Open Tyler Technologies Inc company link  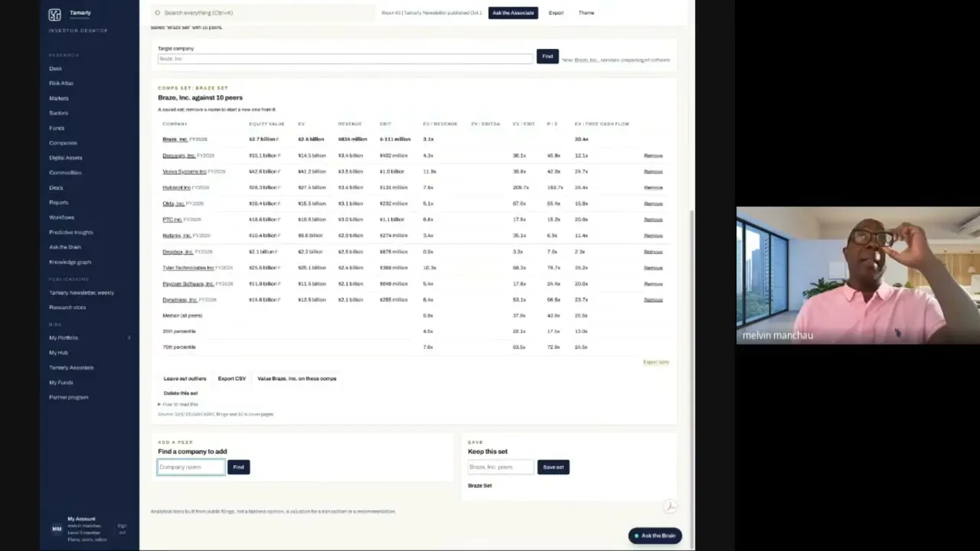pyautogui.click(x=188, y=268)
